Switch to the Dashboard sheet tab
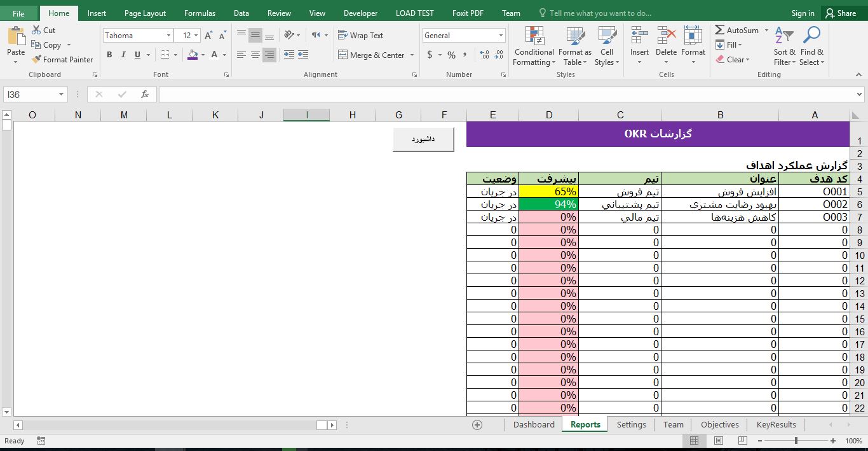868x451 pixels. (533, 424)
